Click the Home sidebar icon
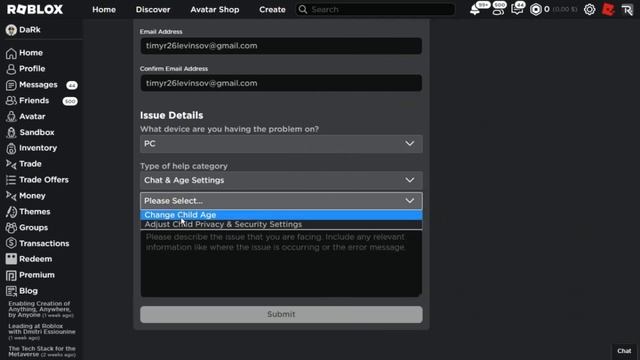 11,53
